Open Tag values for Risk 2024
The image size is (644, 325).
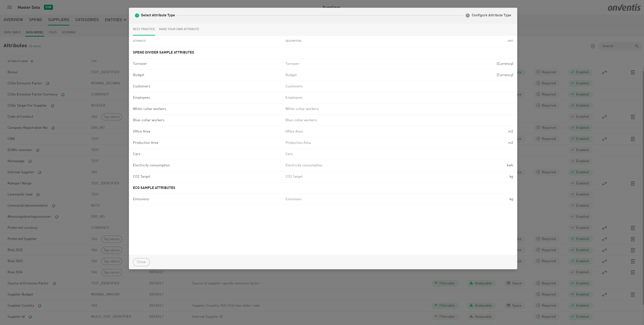click(112, 272)
